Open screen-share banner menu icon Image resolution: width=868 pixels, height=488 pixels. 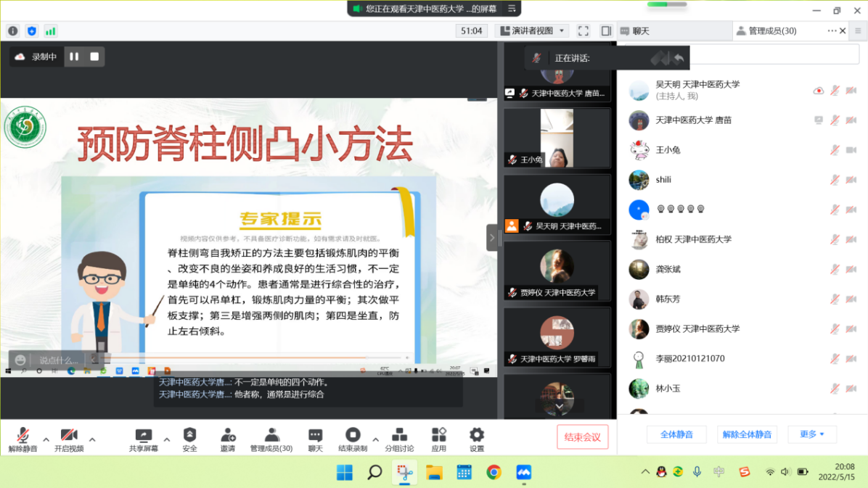pos(512,8)
